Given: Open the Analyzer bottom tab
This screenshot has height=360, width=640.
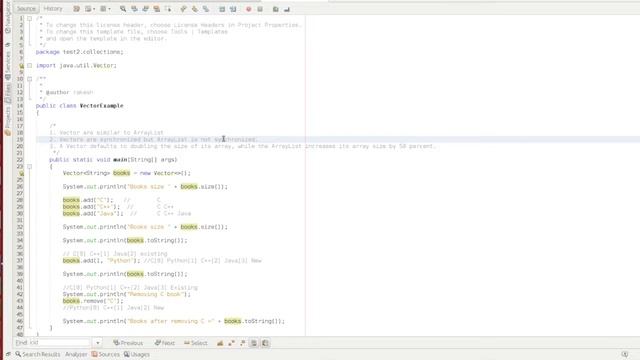Looking at the screenshot, I should point(76,354).
